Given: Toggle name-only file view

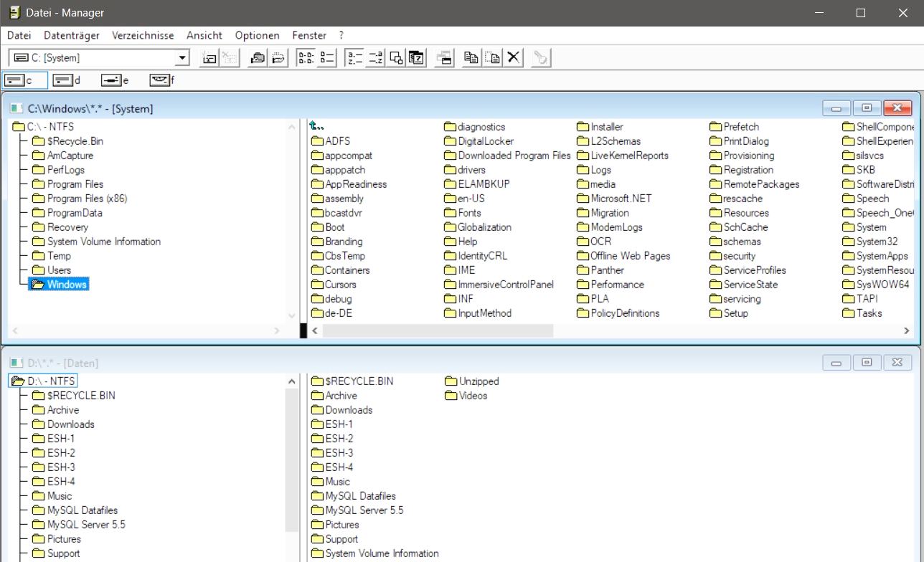Looking at the screenshot, I should [306, 58].
